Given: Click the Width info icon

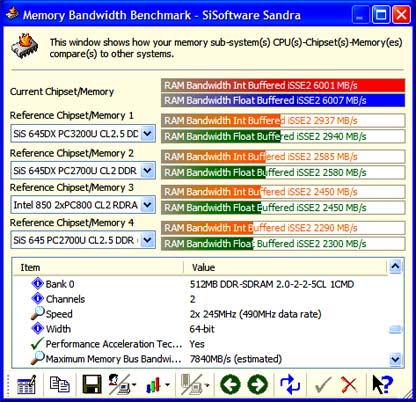Looking at the screenshot, I should [x=38, y=328].
